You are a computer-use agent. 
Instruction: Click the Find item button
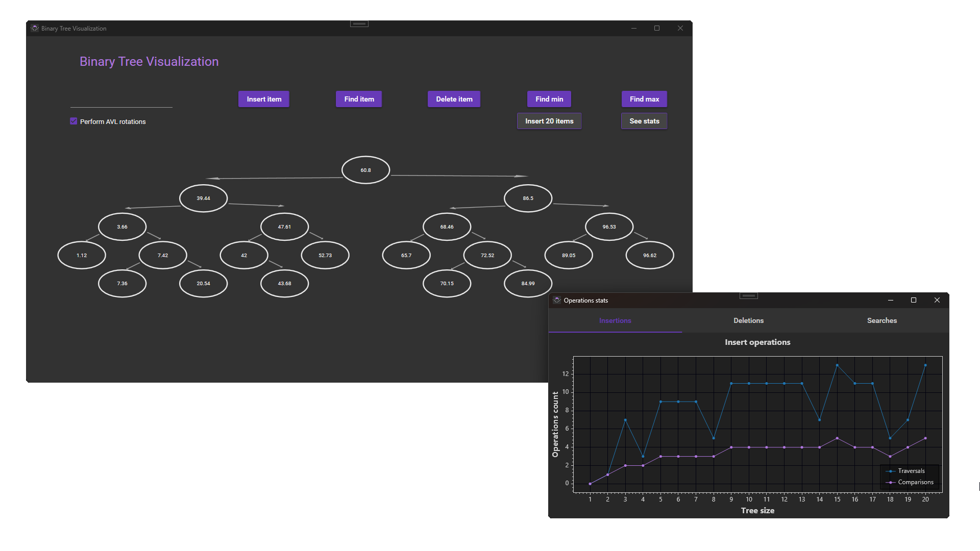tap(359, 99)
